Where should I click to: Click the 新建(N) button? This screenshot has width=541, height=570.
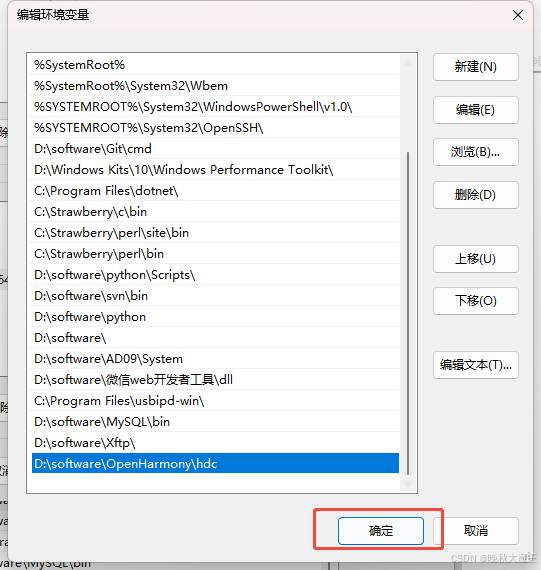[x=476, y=67]
